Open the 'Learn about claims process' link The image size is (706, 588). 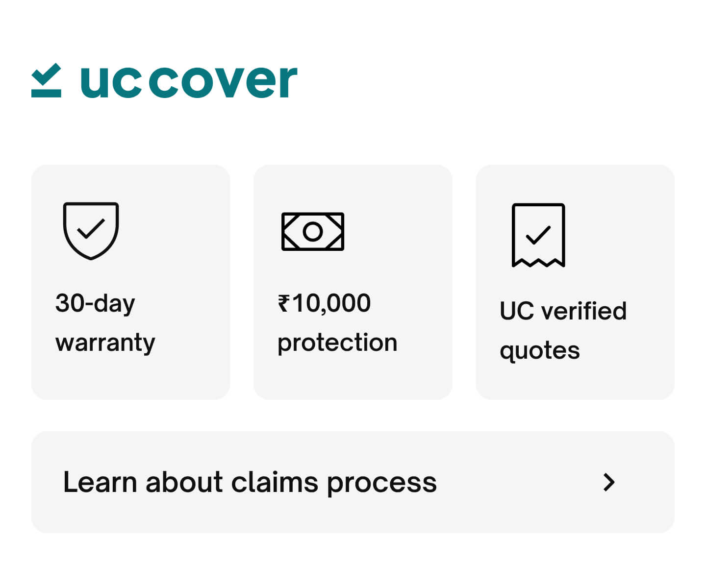353,482
